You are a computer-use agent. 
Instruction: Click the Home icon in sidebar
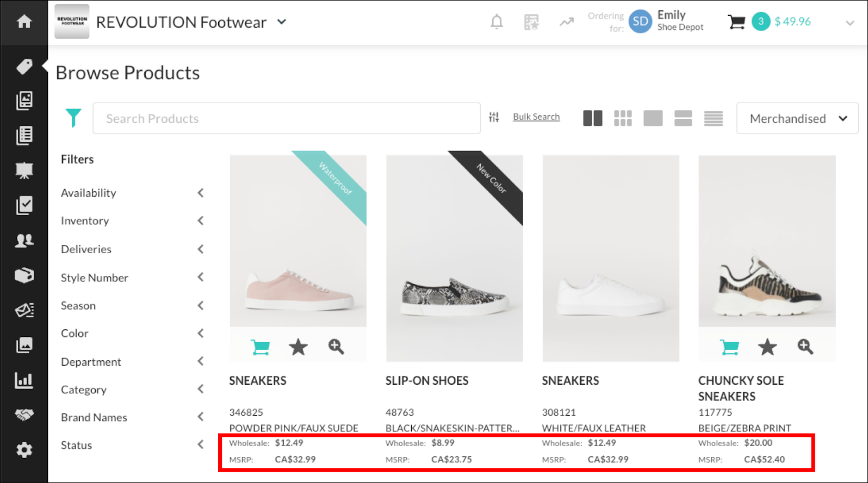(x=24, y=22)
